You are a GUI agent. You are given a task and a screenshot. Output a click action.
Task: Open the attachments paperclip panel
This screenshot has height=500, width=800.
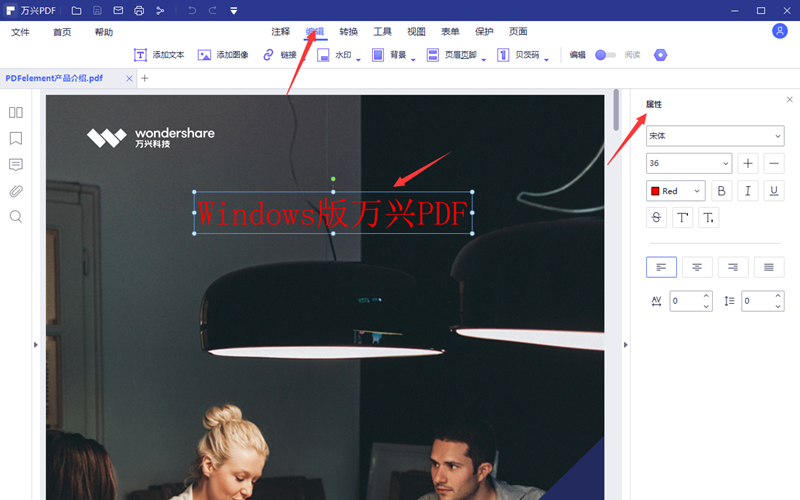coord(16,191)
